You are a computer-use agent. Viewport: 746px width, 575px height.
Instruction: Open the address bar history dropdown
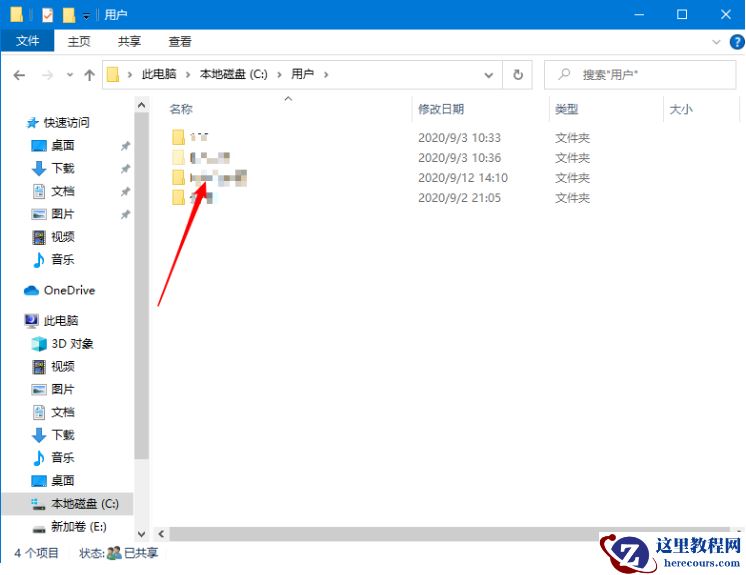pos(488,75)
